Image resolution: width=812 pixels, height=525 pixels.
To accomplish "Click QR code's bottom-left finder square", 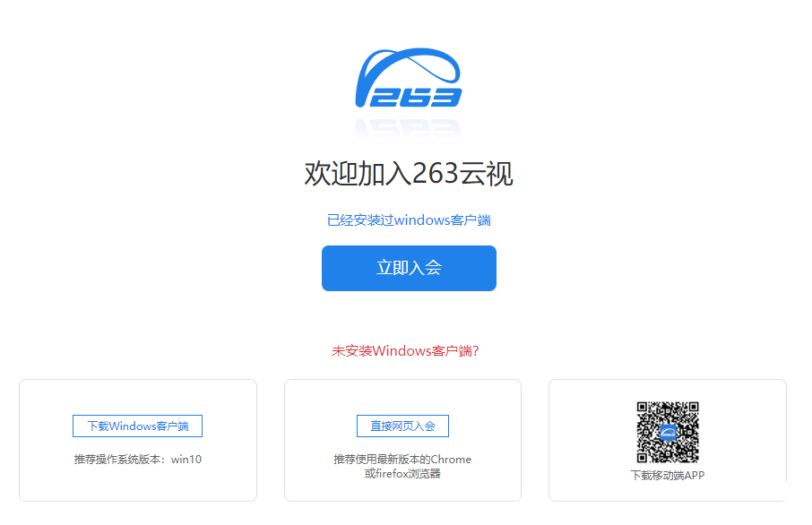I will 642,458.
